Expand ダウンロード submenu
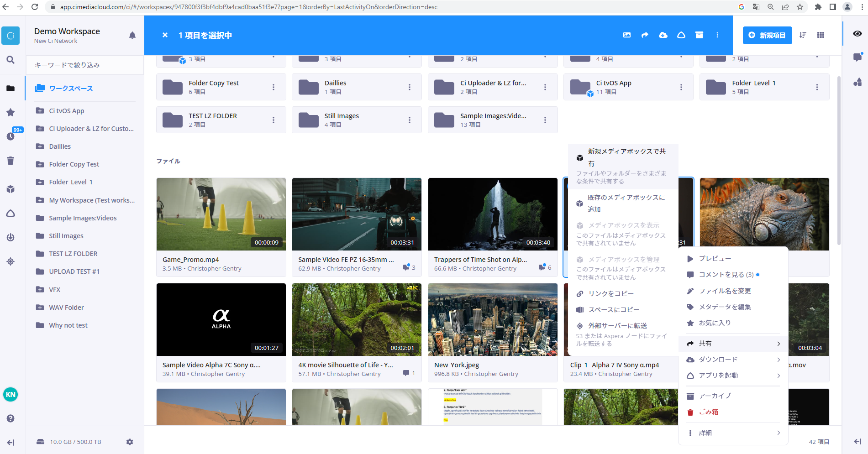This screenshot has height=454, width=868. (733, 360)
